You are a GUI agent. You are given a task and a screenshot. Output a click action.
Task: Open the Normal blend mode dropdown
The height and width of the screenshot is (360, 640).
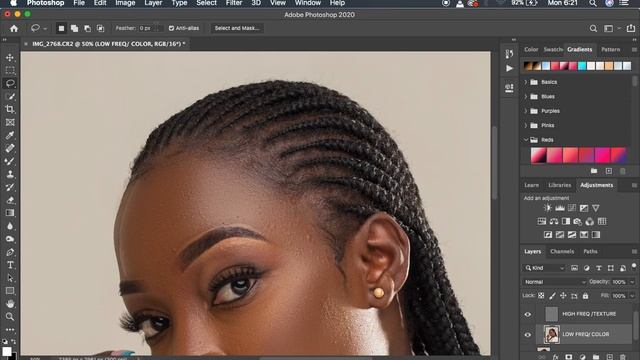click(554, 282)
